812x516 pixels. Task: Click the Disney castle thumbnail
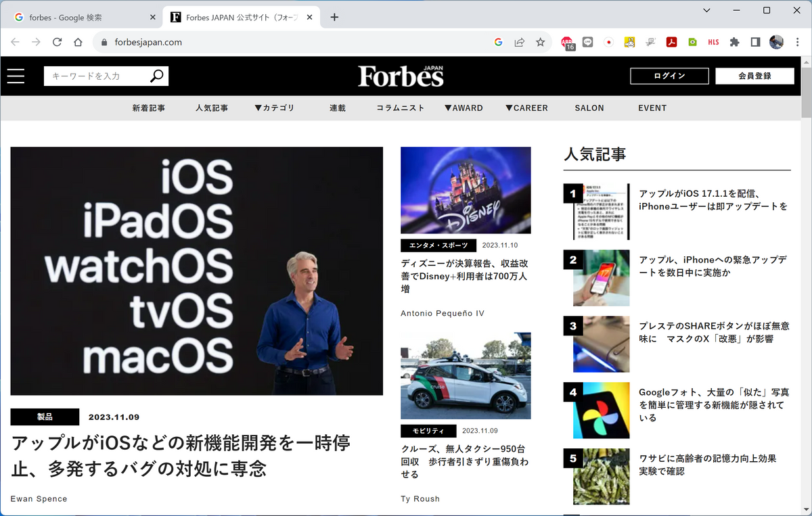click(x=466, y=190)
